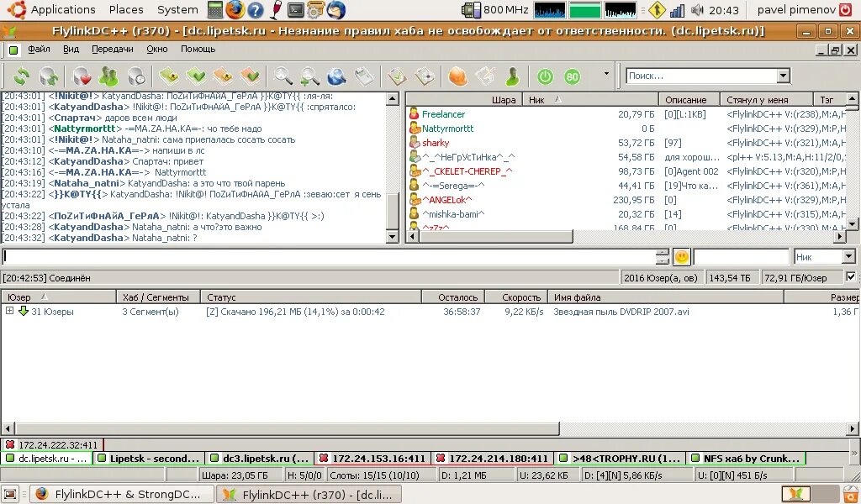Toggle Away mode green person icon
Image resolution: width=861 pixels, height=504 pixels.
point(512,76)
